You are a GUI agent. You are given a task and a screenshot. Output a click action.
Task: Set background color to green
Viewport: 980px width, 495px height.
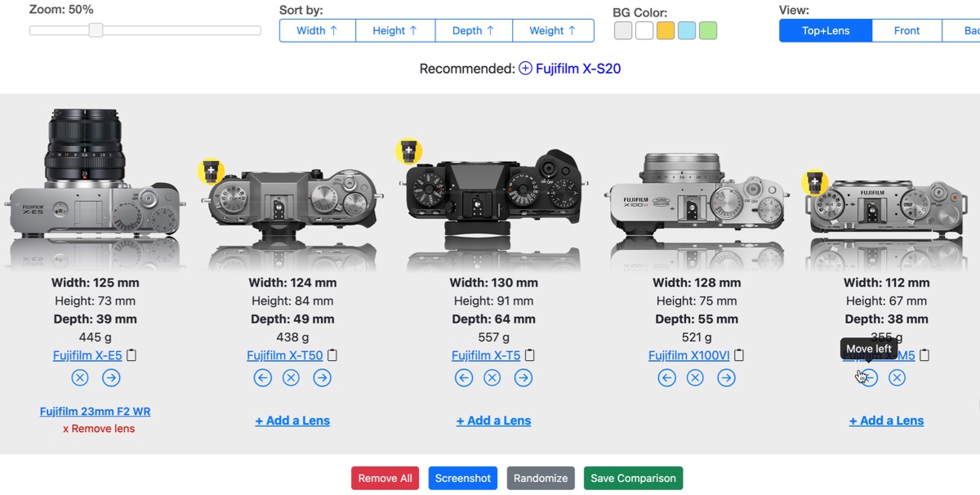[x=708, y=31]
